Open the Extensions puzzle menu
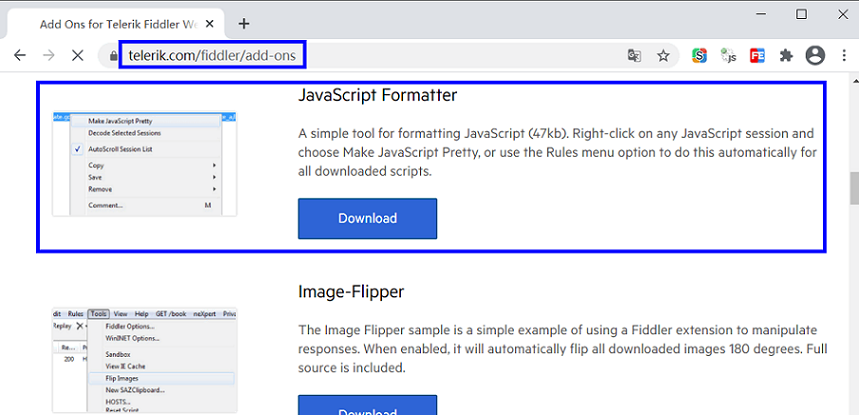 click(x=786, y=55)
